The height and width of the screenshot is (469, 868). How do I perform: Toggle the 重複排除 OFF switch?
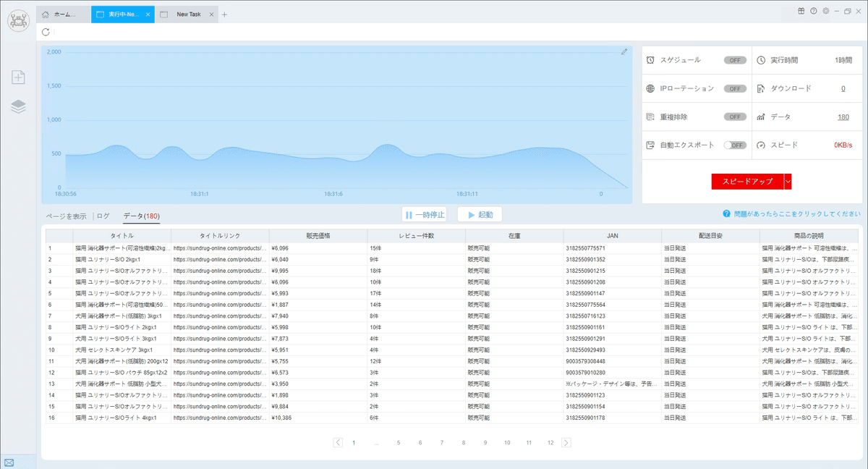(x=735, y=117)
